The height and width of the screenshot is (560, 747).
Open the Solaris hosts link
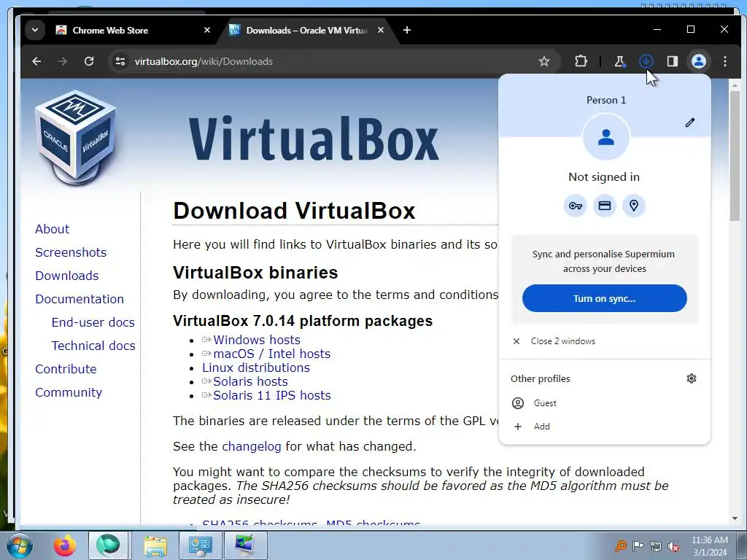251,381
